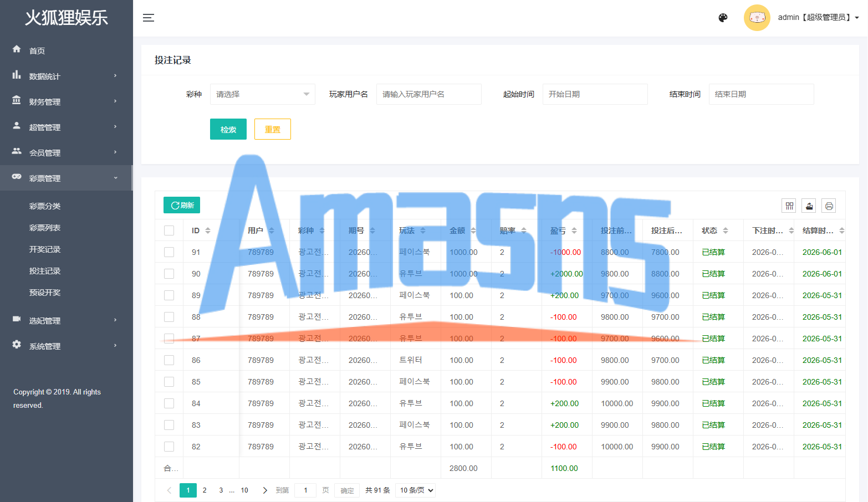Click the export table icon
This screenshot has height=502, width=868.
(809, 206)
